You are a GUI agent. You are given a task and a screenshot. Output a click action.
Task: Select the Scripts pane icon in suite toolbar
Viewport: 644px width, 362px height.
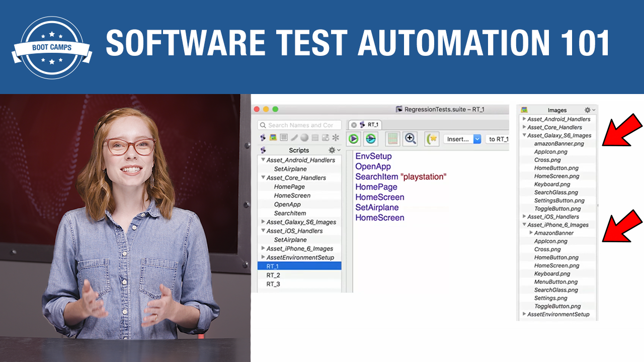click(x=263, y=137)
